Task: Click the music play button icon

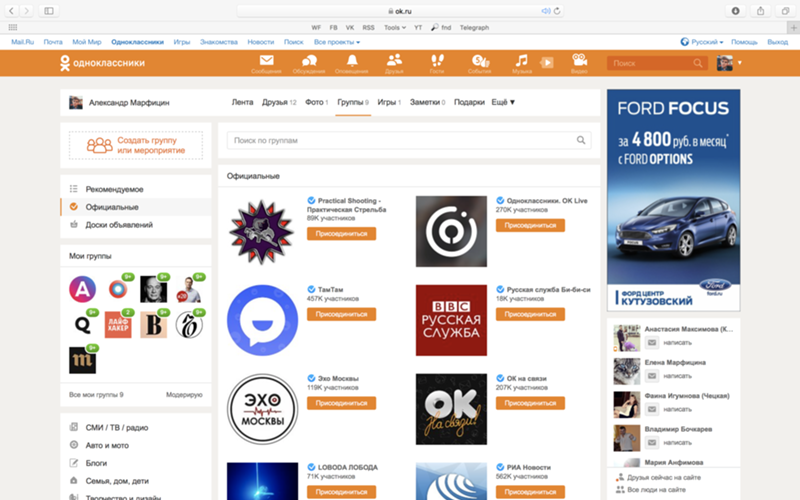Action: coord(547,63)
